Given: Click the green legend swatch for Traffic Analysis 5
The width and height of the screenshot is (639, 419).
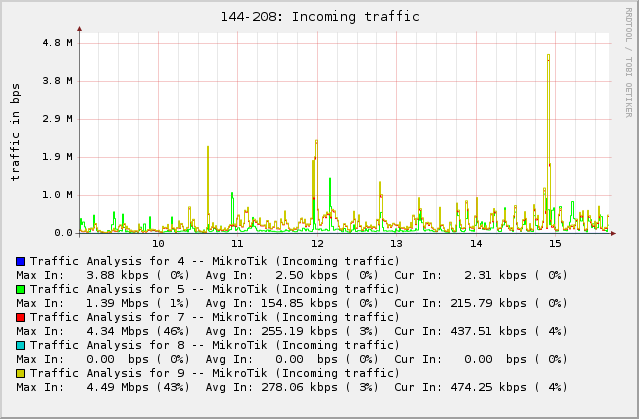Looking at the screenshot, I should tap(20, 289).
